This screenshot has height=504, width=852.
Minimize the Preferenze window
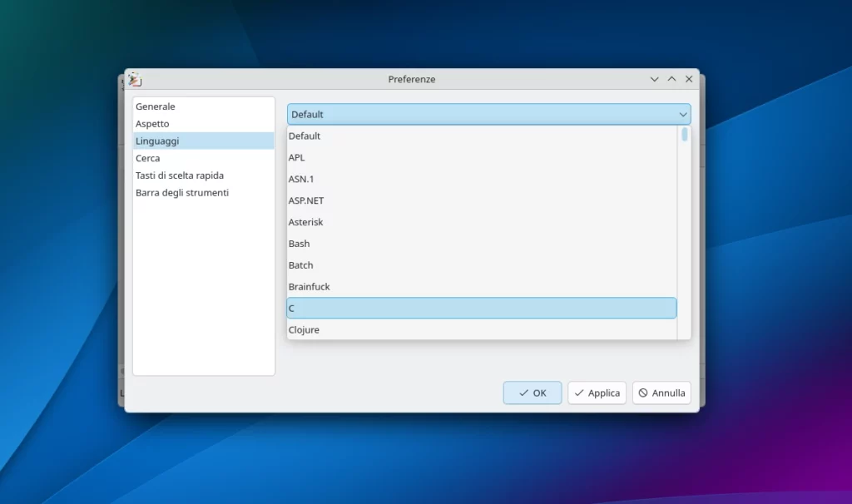(x=654, y=79)
